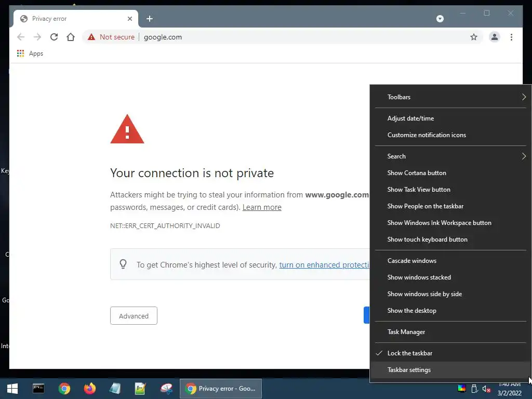This screenshot has width=532, height=399.
Task: Choose Cascade windows
Action: (450, 261)
